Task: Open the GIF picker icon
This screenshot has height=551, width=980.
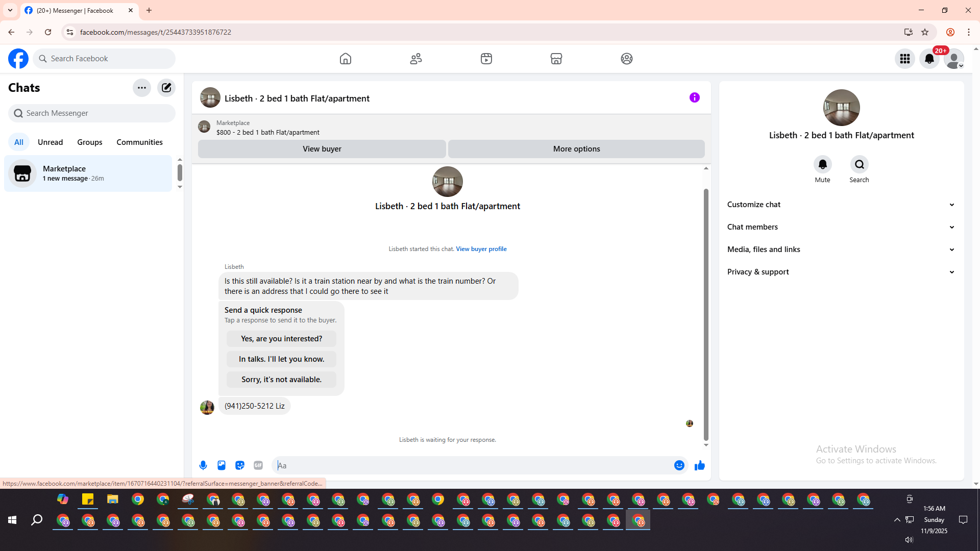Action: coord(258,465)
